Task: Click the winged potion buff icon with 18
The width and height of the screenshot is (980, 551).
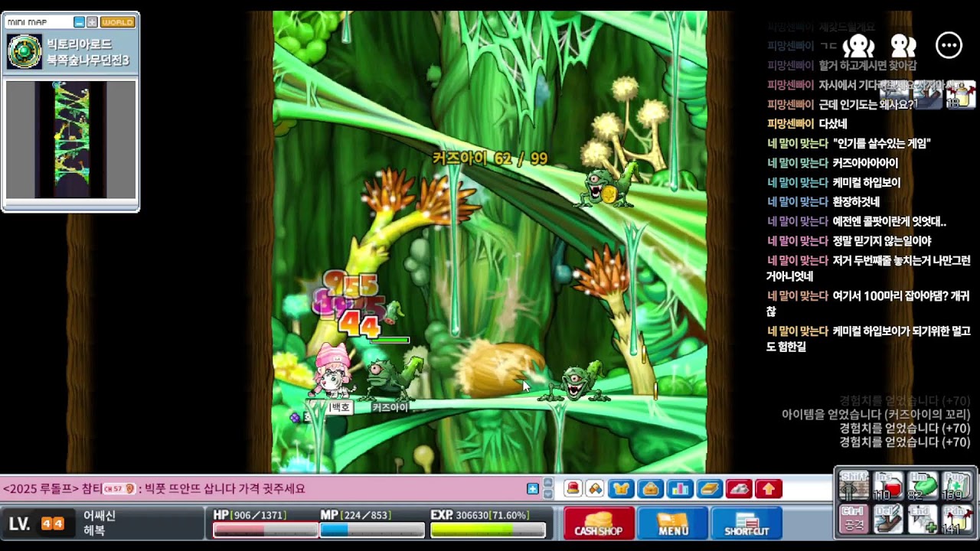Action: click(961, 94)
